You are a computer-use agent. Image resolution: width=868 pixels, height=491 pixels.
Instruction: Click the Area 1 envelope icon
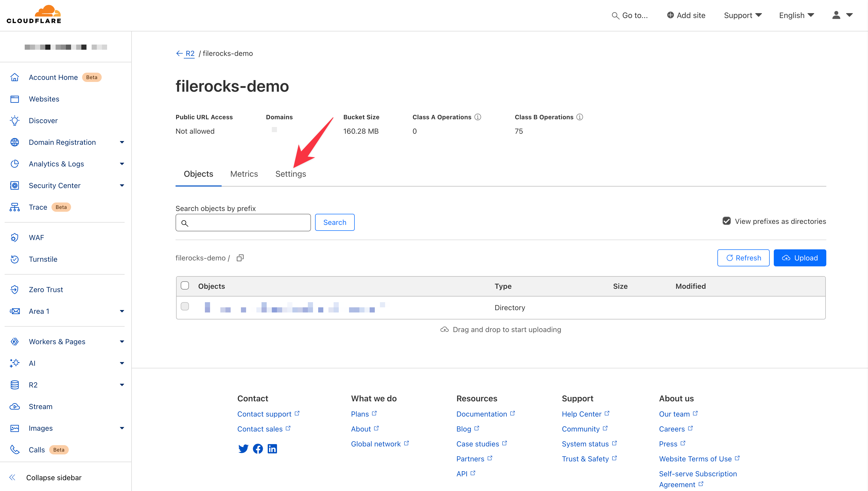click(14, 311)
